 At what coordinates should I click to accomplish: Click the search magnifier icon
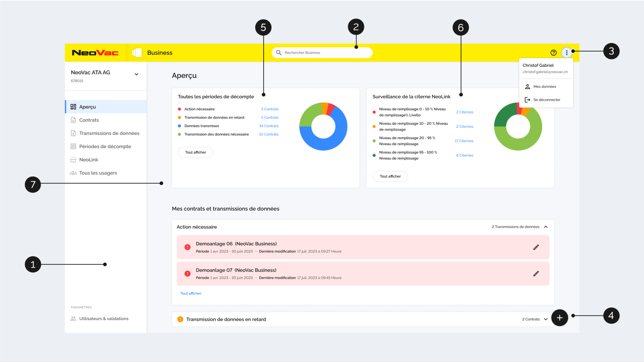(x=279, y=53)
